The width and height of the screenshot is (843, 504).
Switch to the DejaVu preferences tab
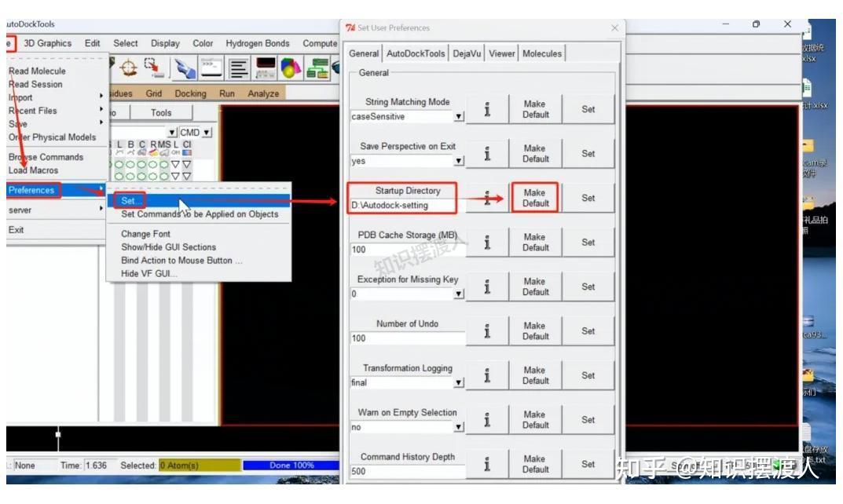467,53
